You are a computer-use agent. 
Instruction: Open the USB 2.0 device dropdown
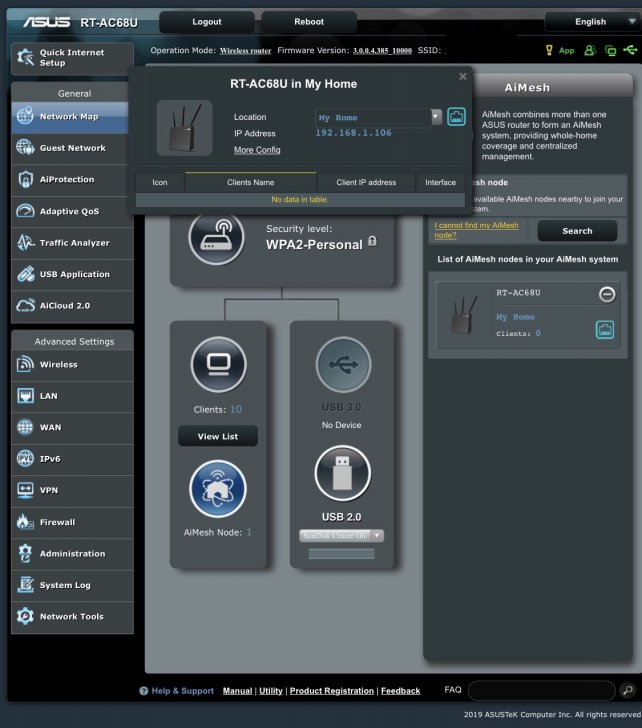pos(342,536)
